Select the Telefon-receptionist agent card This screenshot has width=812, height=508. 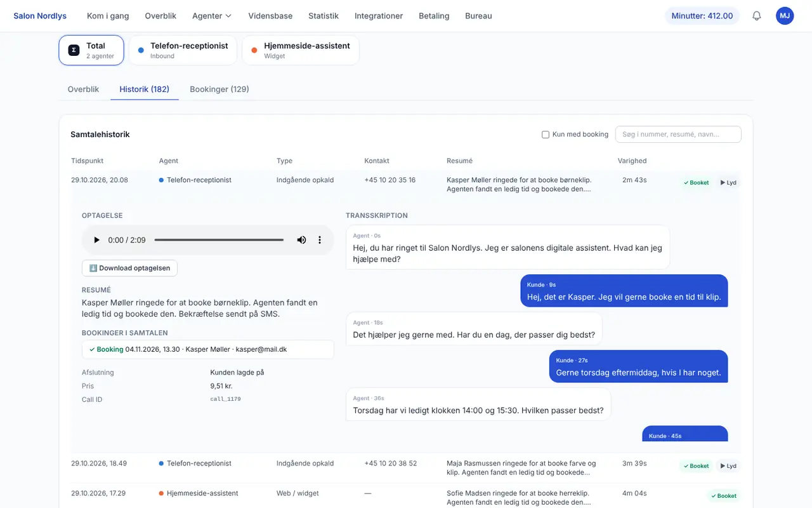183,50
